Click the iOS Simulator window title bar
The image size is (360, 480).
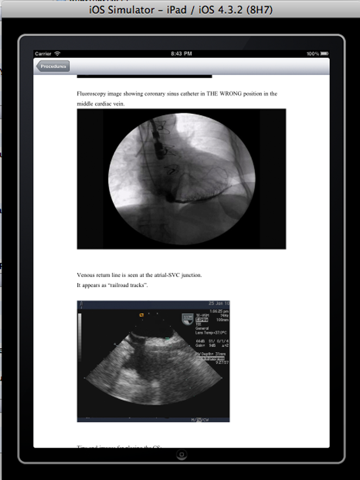tap(181, 10)
